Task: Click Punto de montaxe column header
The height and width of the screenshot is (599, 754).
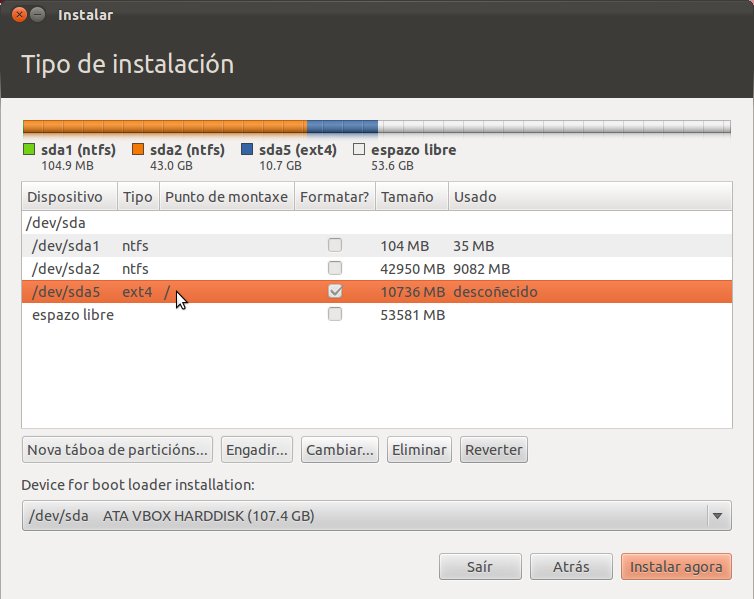Action: pos(226,197)
